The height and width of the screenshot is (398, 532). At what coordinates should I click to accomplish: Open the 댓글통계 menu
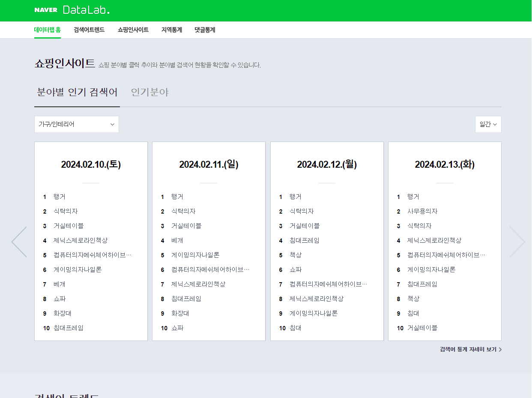coord(205,30)
